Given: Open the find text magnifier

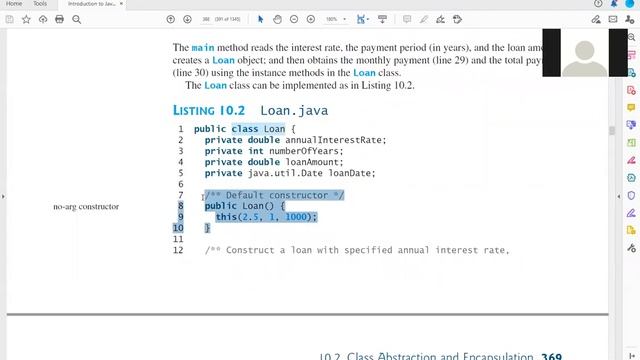Looking at the screenshot, I should pyautogui.click(x=76, y=19).
